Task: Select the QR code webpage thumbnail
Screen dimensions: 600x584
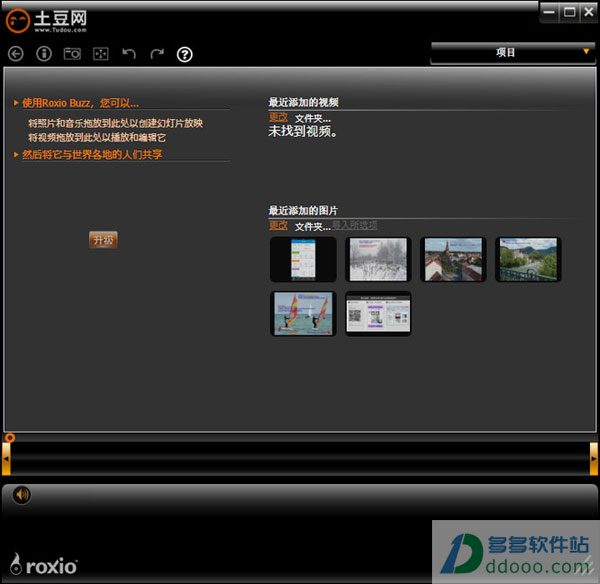Action: tap(378, 313)
